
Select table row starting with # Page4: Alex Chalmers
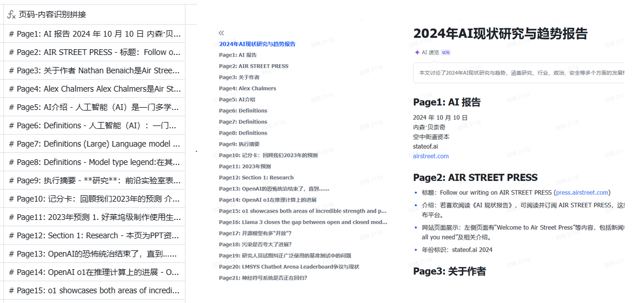[94, 89]
